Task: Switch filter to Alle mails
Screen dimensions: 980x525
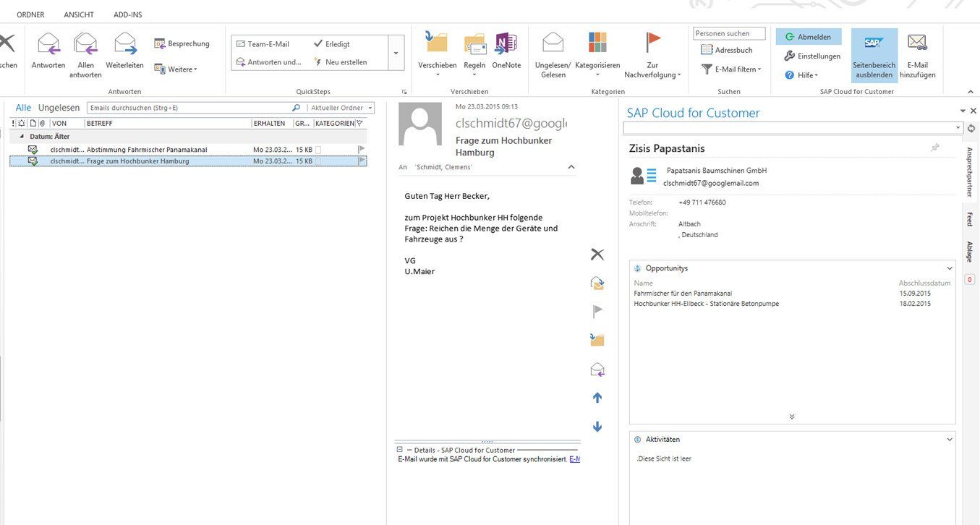Action: 23,108
